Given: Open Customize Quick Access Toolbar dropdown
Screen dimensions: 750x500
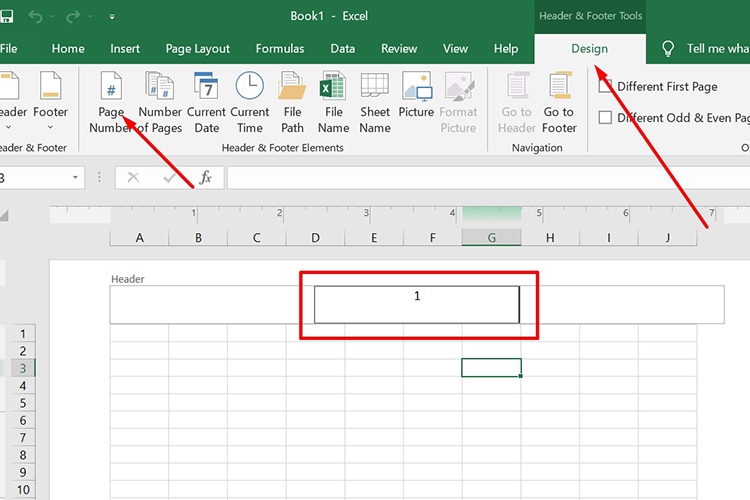Looking at the screenshot, I should [x=111, y=17].
